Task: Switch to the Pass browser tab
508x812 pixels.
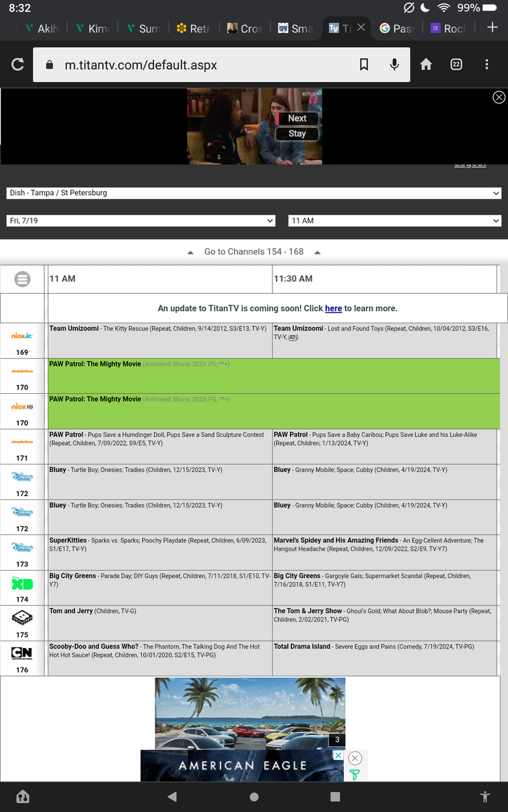Action: 396,28
